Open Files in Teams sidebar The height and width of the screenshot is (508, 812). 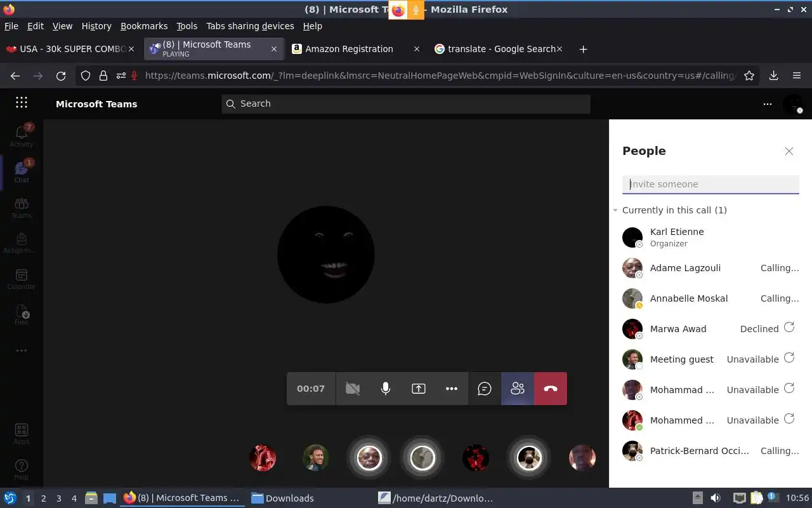click(x=22, y=314)
